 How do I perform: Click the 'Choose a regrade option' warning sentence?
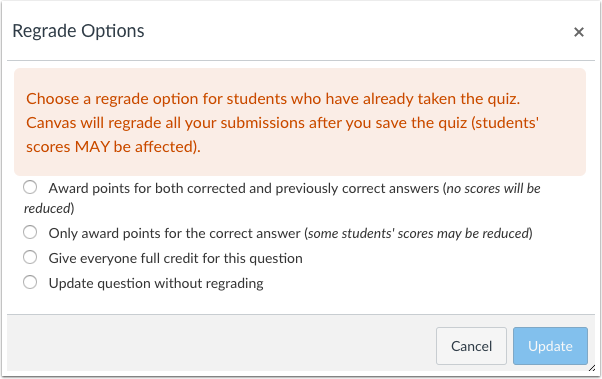(273, 99)
